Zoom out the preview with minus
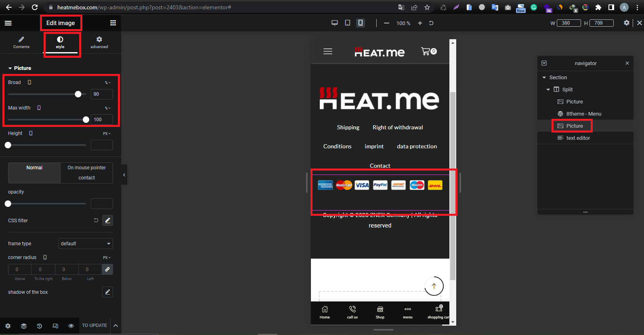This screenshot has height=335, width=644. tap(386, 23)
